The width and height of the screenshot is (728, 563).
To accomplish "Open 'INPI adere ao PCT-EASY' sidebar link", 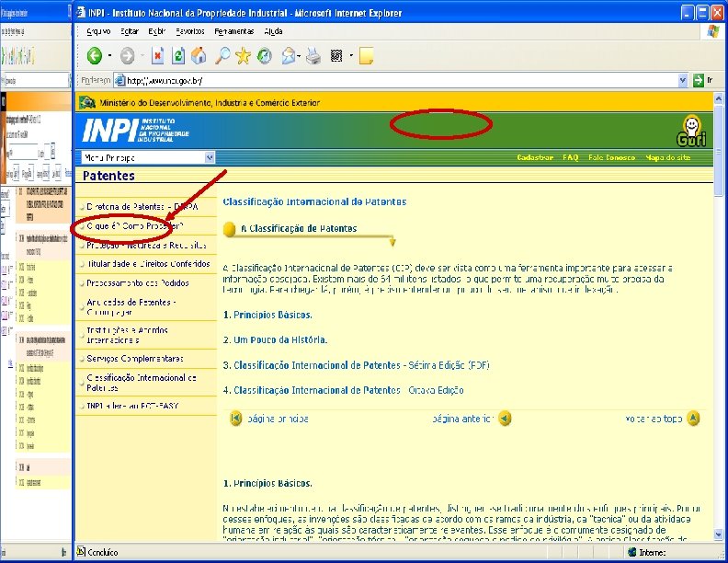I will click(132, 406).
